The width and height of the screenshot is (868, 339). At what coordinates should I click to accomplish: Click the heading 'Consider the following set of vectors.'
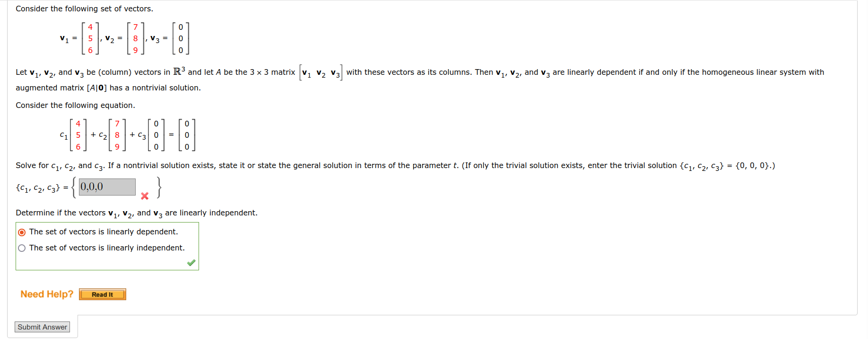[84, 9]
